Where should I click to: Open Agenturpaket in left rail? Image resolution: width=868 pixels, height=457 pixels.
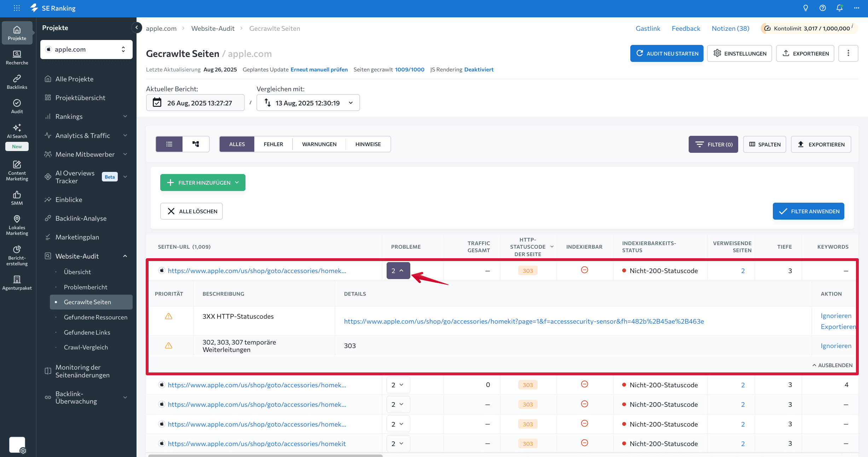point(17,283)
